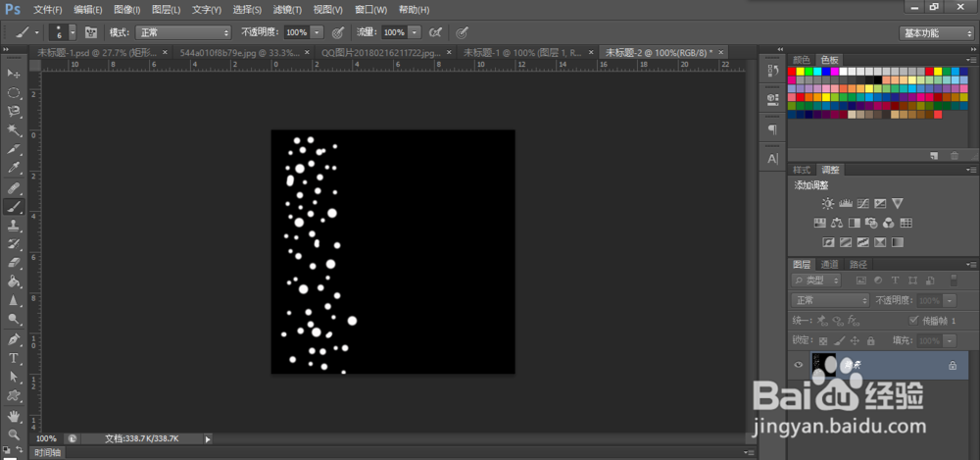980x460 pixels.
Task: Open the 图像(I) menu
Action: point(127,10)
